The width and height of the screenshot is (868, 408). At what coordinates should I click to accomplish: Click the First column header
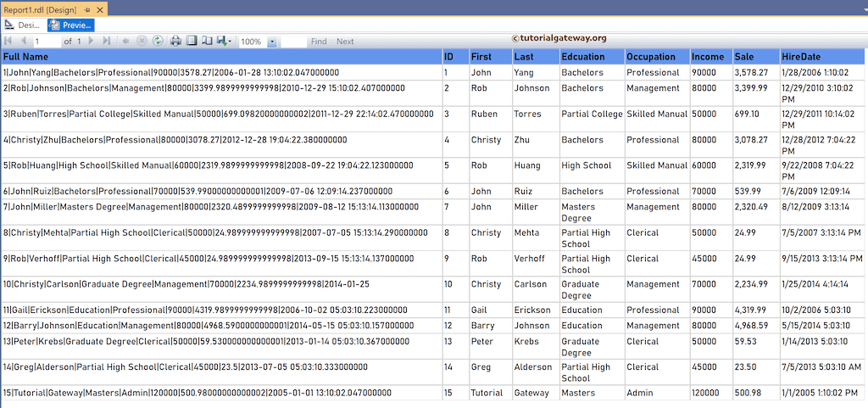pos(491,57)
